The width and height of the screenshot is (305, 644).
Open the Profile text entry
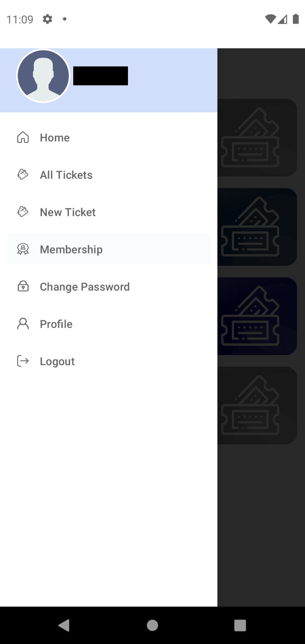56,324
